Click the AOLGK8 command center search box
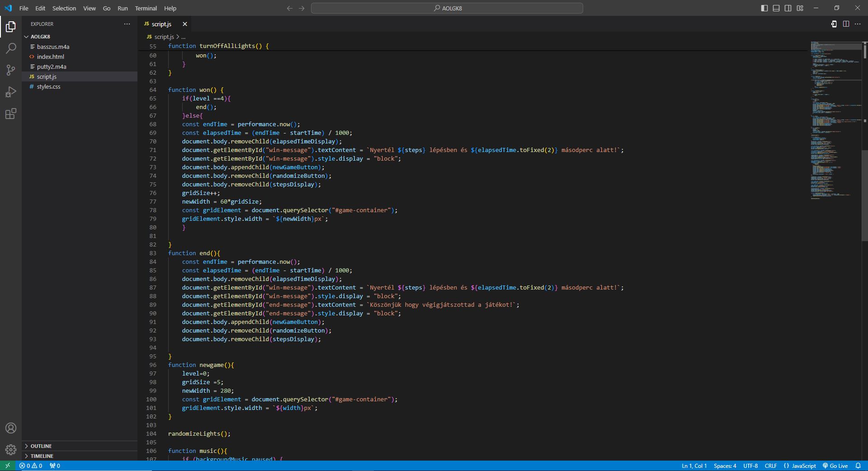The image size is (868, 471). pyautogui.click(x=447, y=8)
